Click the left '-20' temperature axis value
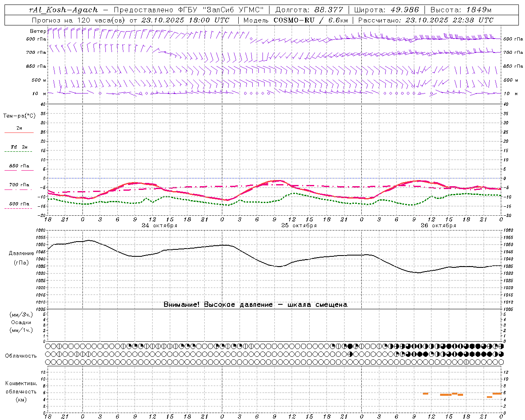Screen dimensions: 525x420 [x=42, y=215]
